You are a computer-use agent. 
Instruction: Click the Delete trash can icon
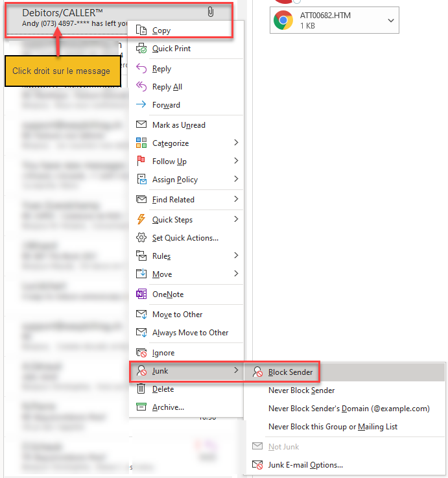click(x=141, y=389)
